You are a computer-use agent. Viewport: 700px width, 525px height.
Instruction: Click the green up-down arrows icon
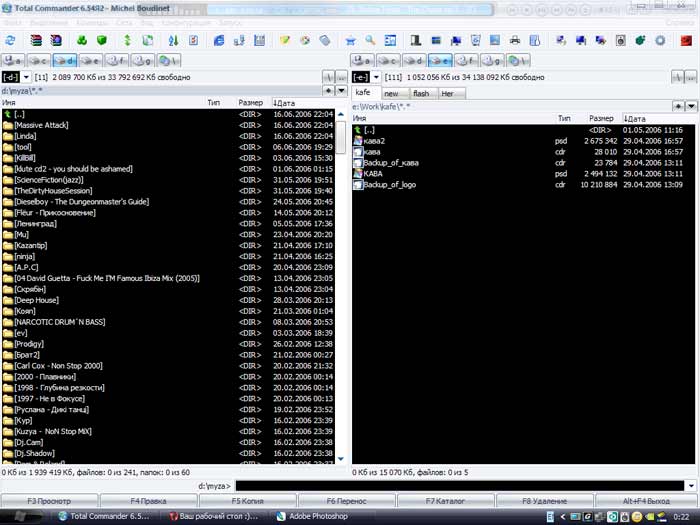(x=128, y=41)
